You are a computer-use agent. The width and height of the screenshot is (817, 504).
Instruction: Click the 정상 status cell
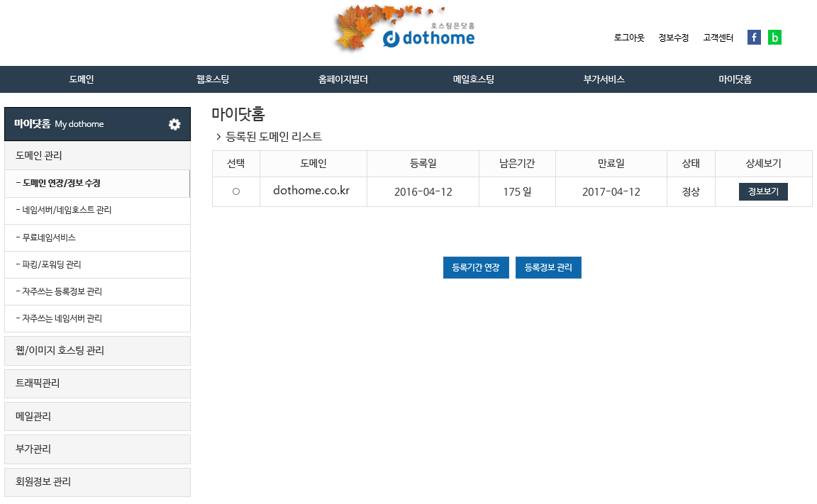(x=691, y=191)
